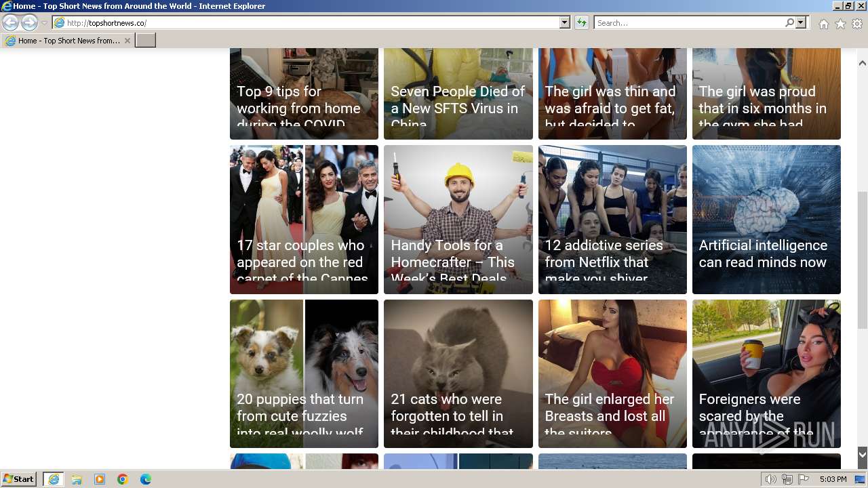Viewport: 868px width, 488px height.
Task: Open 12 addictive series from Netflix article
Action: point(612,220)
